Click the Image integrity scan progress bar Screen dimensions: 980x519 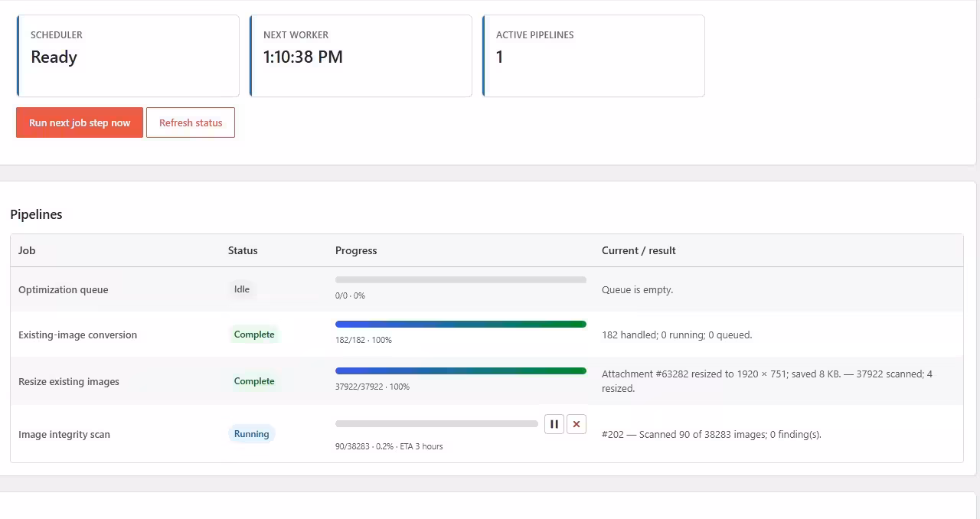pyautogui.click(x=436, y=423)
